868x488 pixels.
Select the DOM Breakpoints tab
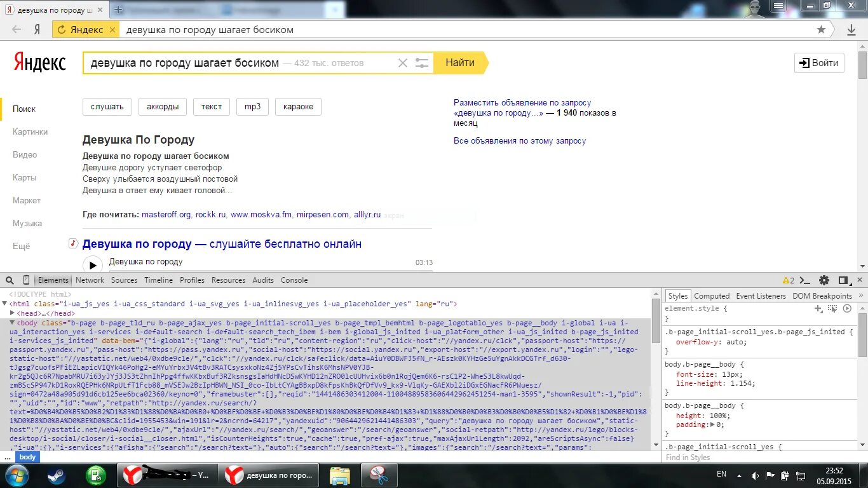point(822,296)
